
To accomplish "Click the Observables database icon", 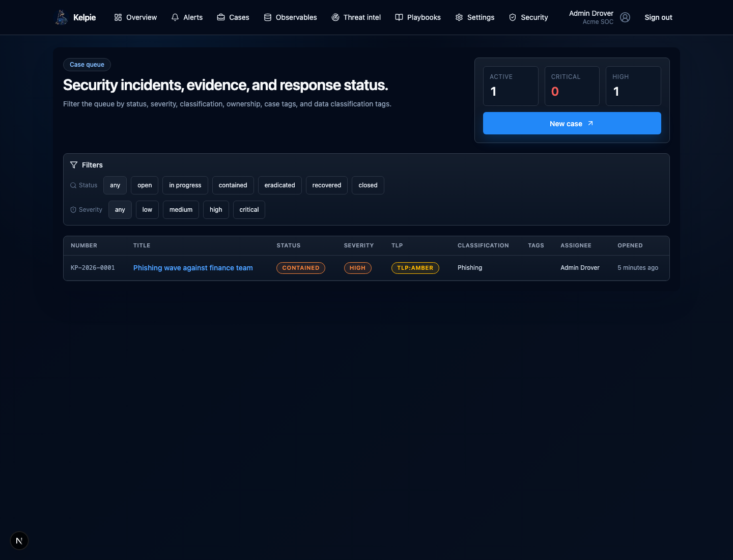I will click(x=268, y=17).
